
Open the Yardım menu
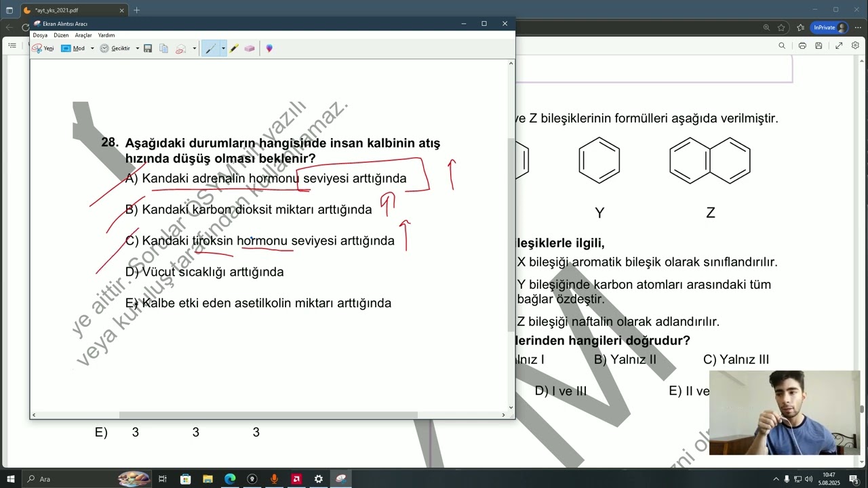click(106, 35)
